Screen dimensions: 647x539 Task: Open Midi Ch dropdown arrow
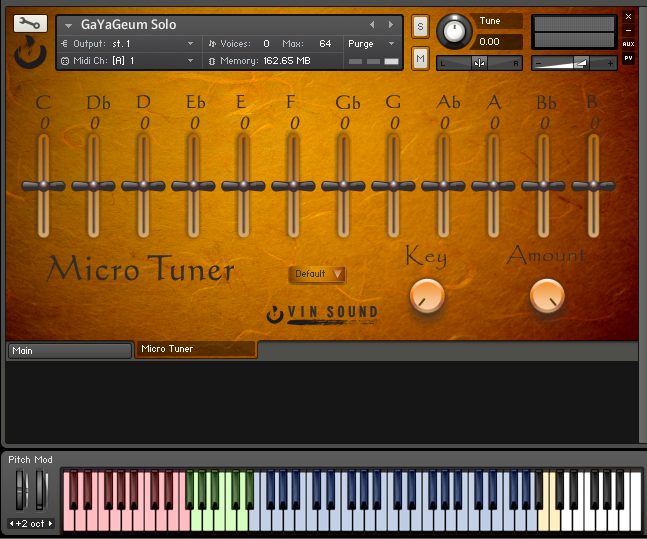coord(190,61)
